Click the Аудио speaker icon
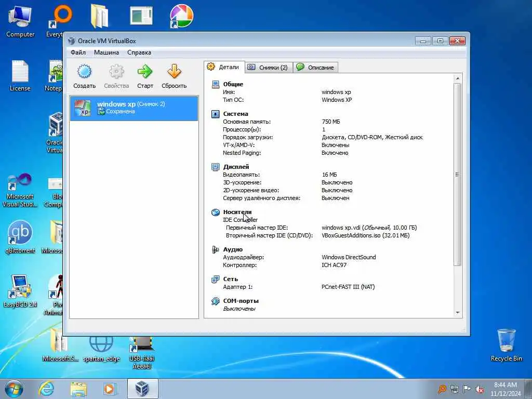532x399 pixels. pos(216,249)
